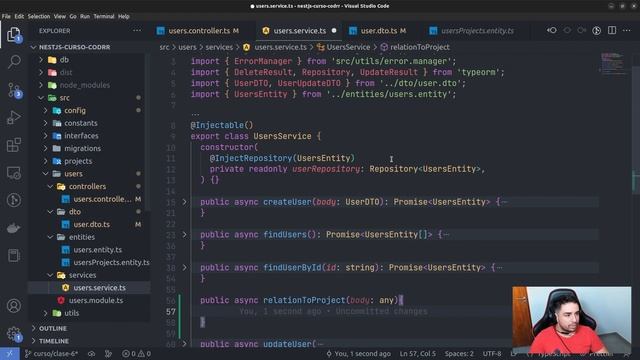
Task: Open the File menu
Action: pos(6,16)
